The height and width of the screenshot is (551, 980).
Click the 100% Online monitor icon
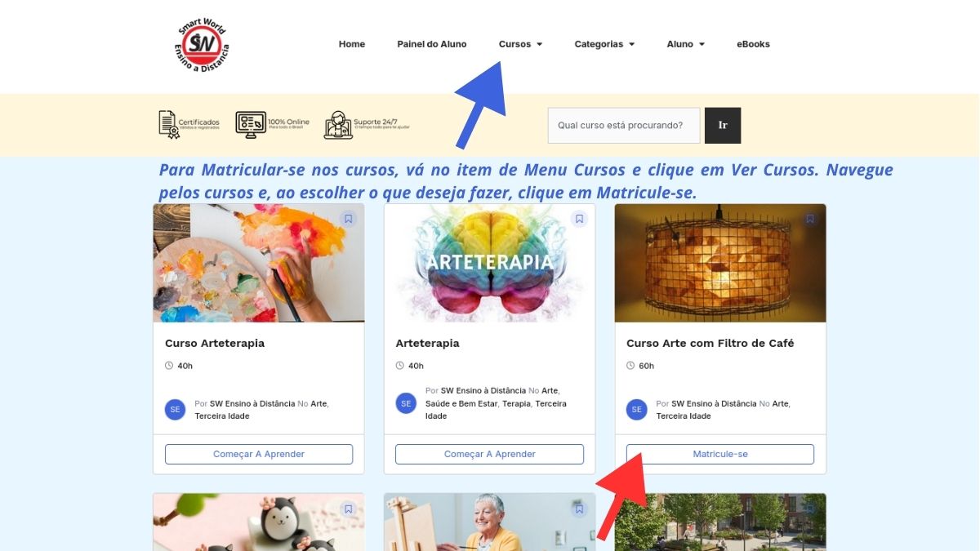pyautogui.click(x=251, y=125)
